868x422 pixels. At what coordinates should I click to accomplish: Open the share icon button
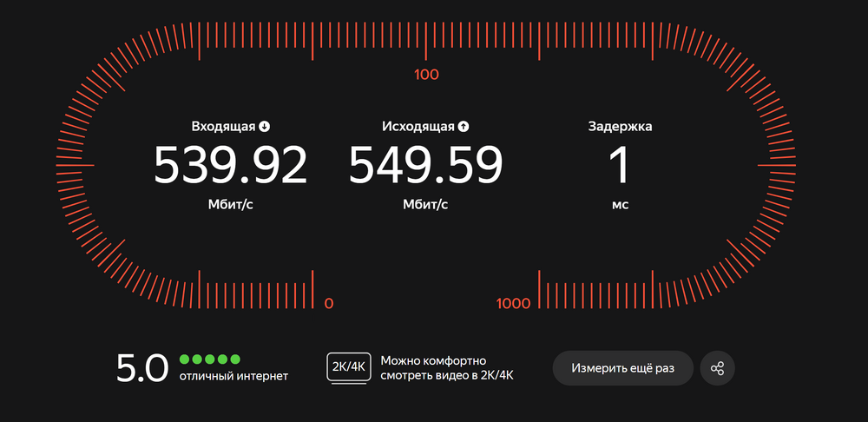point(718,368)
